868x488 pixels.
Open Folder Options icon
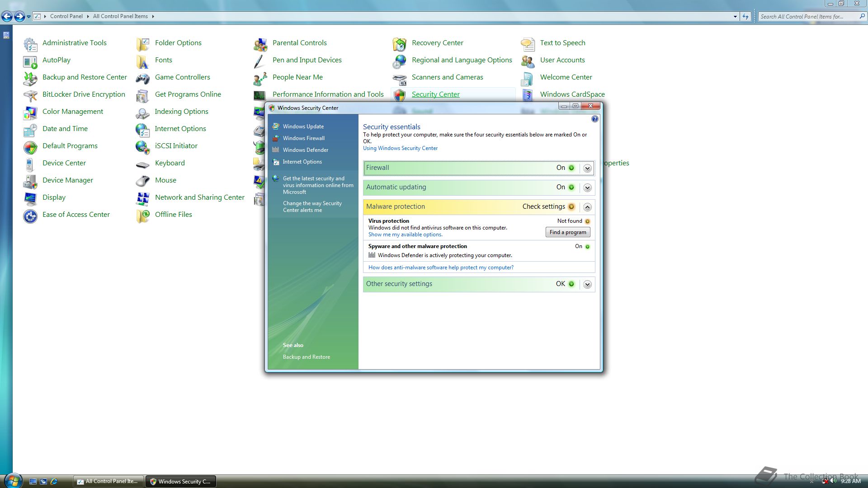[143, 44]
